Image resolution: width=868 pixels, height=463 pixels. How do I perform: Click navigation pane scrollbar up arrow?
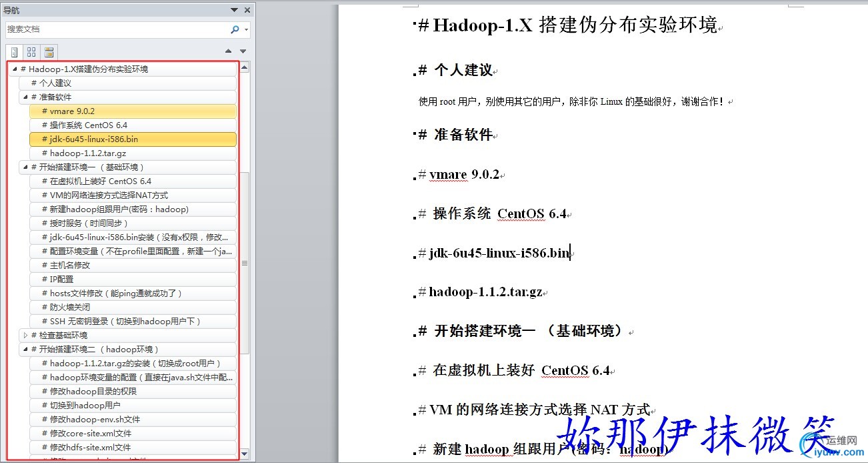coord(245,67)
